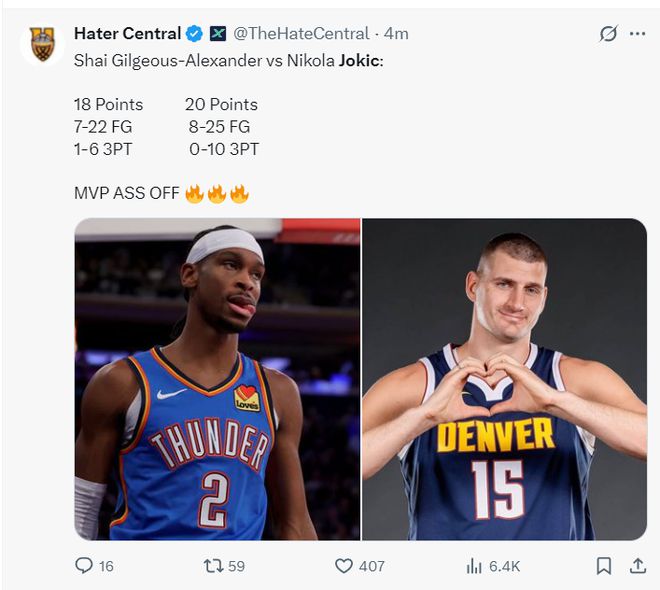The height and width of the screenshot is (590, 660).
Task: Click the share upload-arrow icon
Action: (638, 566)
